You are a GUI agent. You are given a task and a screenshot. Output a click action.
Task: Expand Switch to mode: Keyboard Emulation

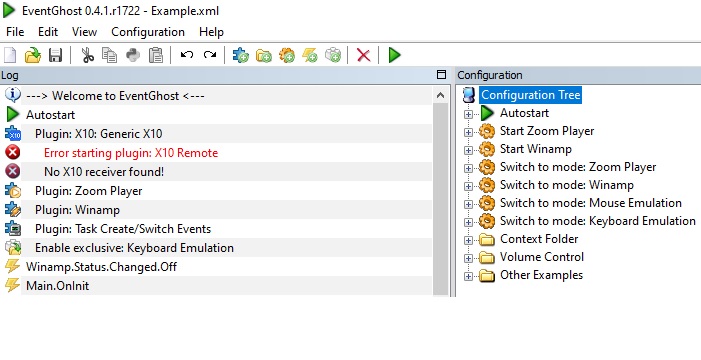click(468, 222)
